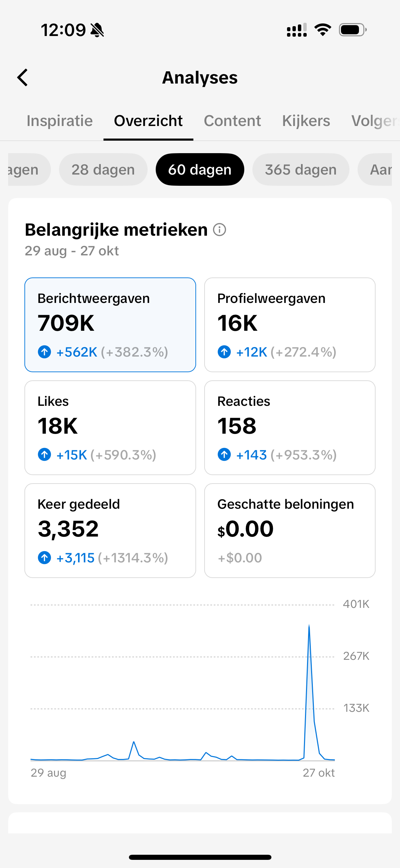400x868 pixels.
Task: Tap the silent mode bell icon
Action: coord(97,30)
